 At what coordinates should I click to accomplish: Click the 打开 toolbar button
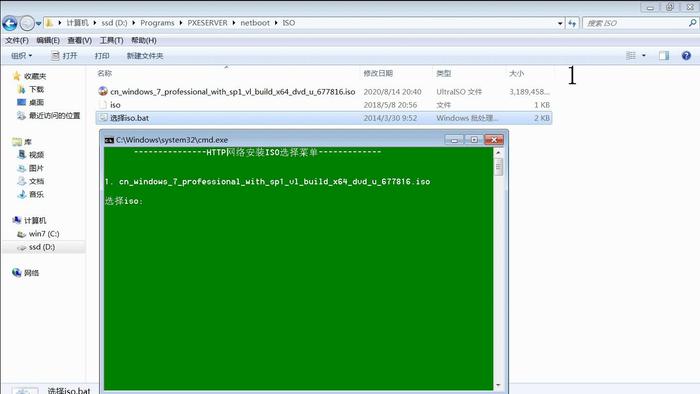(64, 56)
